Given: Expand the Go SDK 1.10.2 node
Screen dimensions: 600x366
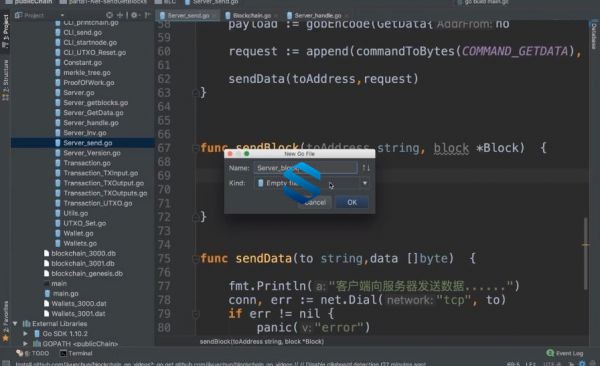Looking at the screenshot, I should 26,334.
